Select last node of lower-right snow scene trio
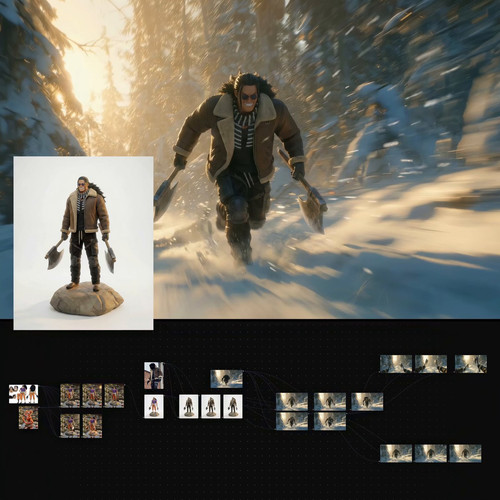The width and height of the screenshot is (500, 500). 465,453
